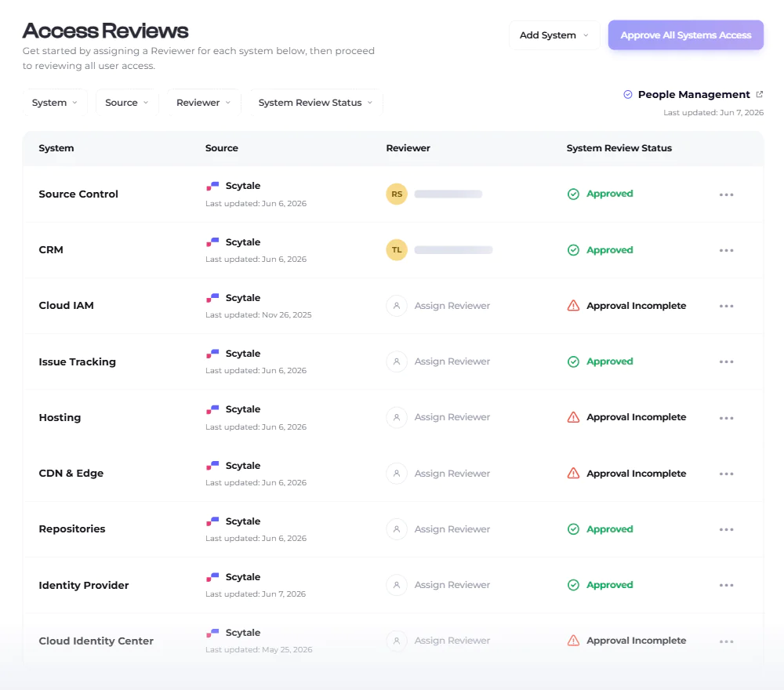Click Approved status text for Identity Provider
Viewport: 784px width, 690px height.
[609, 584]
